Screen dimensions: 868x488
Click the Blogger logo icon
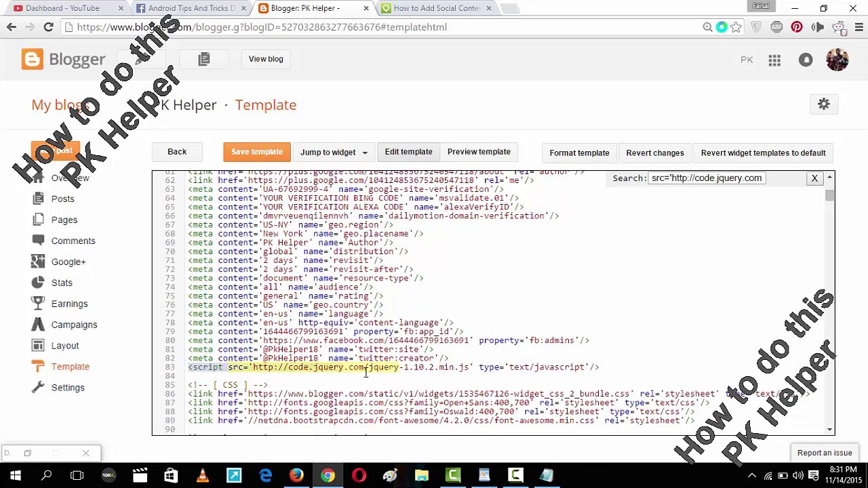point(32,59)
